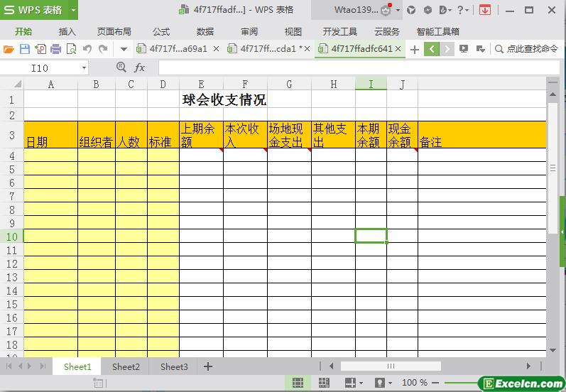Jump to last sheet navigation arrow
Screen dimensions: 566x392
43,366
